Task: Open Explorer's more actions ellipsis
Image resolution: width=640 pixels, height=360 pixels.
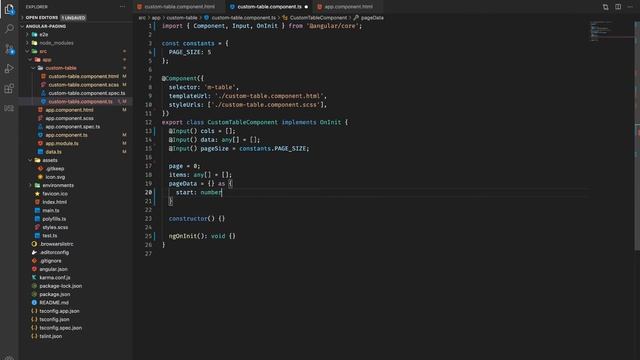Action: (x=122, y=7)
